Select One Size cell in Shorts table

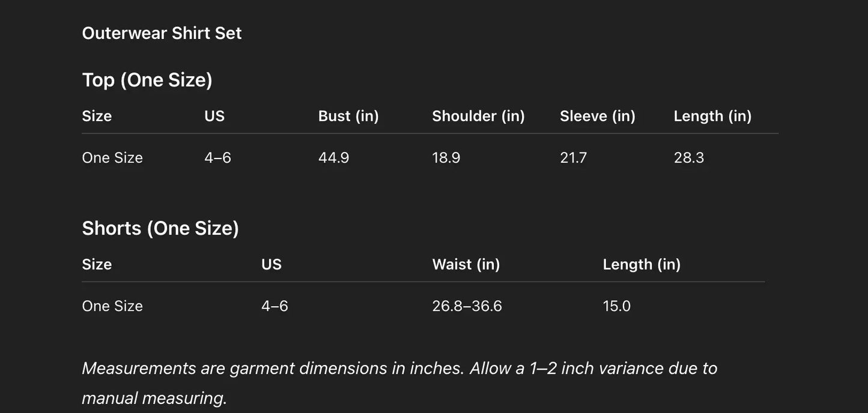[112, 306]
